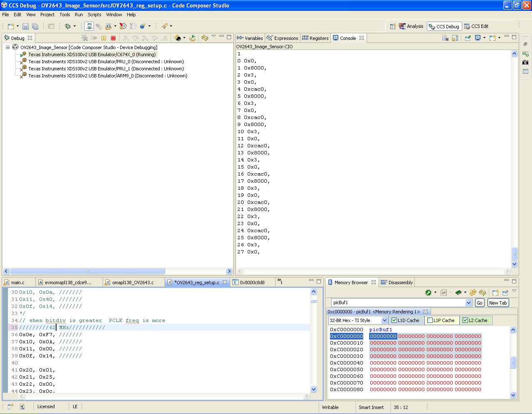Open the Debug view menu triangle
This screenshot has height=414, width=532.
pos(214,37)
